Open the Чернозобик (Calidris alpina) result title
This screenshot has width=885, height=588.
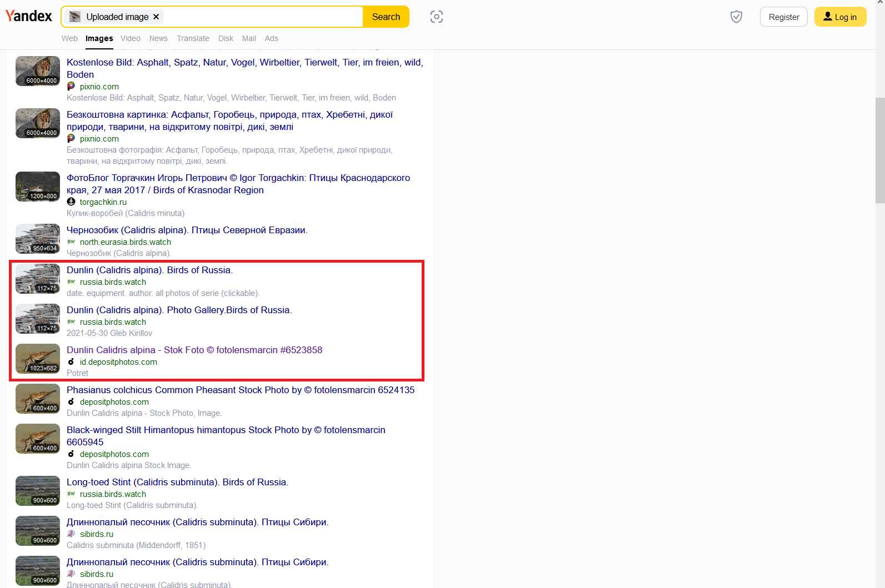pos(187,230)
